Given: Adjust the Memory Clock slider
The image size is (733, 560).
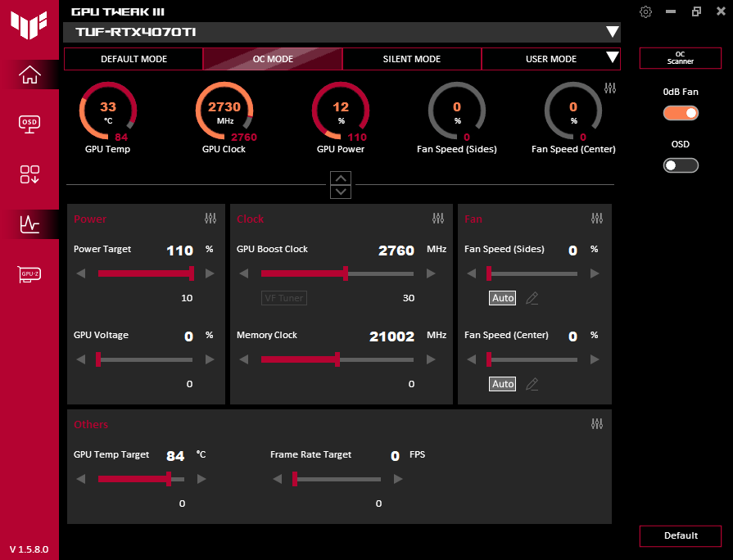Looking at the screenshot, I should [x=337, y=359].
